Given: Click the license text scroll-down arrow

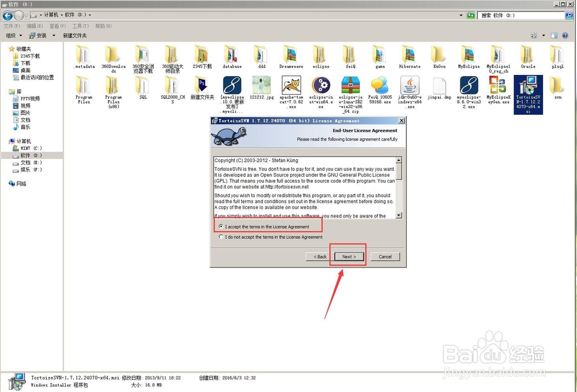Looking at the screenshot, I should pos(399,215).
